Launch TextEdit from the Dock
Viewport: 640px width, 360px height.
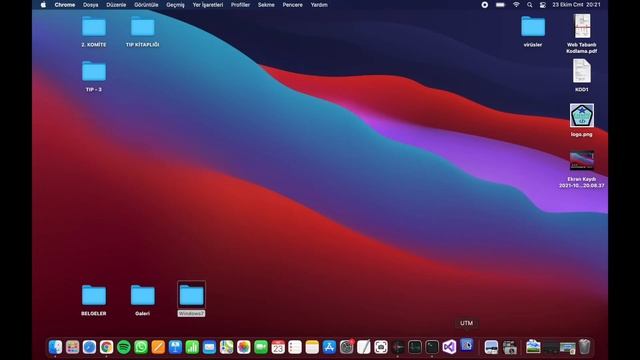point(364,347)
